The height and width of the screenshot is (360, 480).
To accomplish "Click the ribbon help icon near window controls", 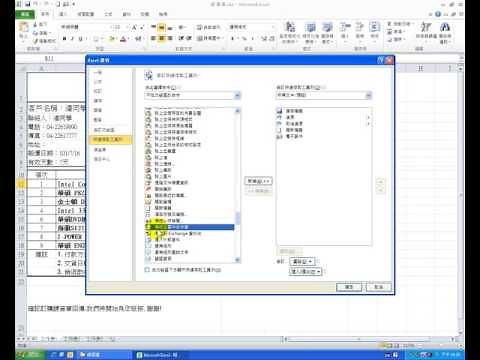I will point(438,14).
